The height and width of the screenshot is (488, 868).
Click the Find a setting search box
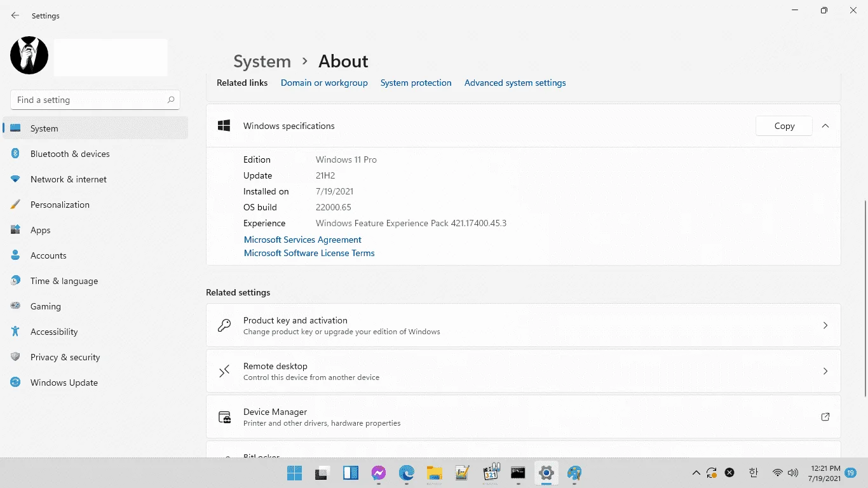[x=95, y=100]
